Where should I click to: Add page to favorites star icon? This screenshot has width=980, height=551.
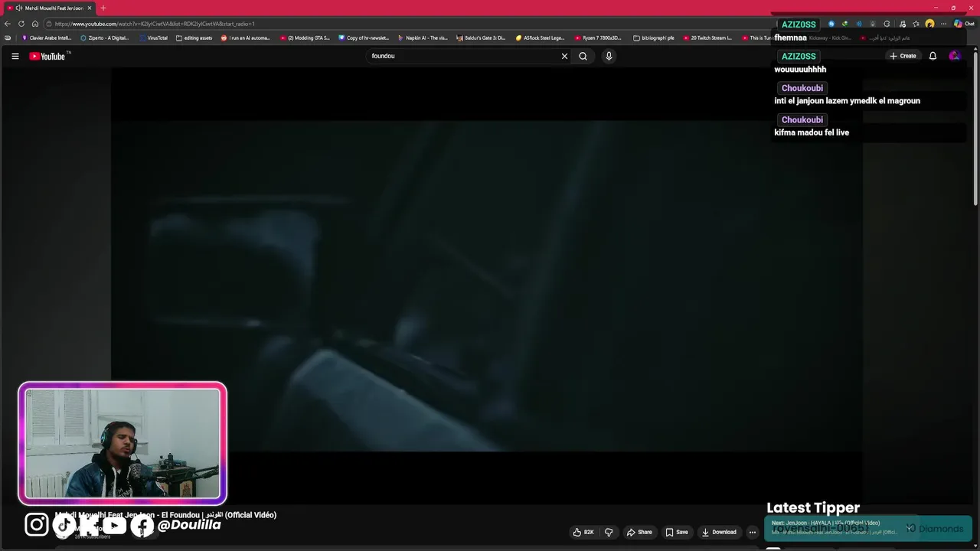(x=916, y=24)
